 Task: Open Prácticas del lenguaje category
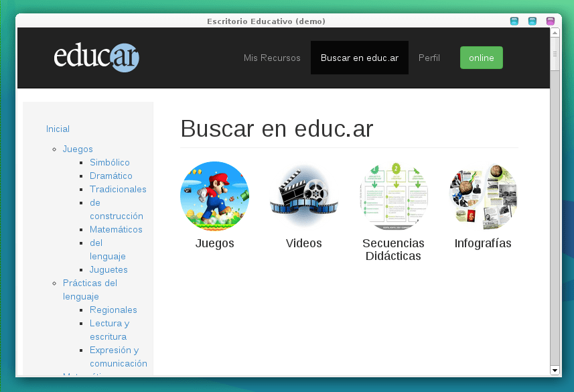[90, 289]
